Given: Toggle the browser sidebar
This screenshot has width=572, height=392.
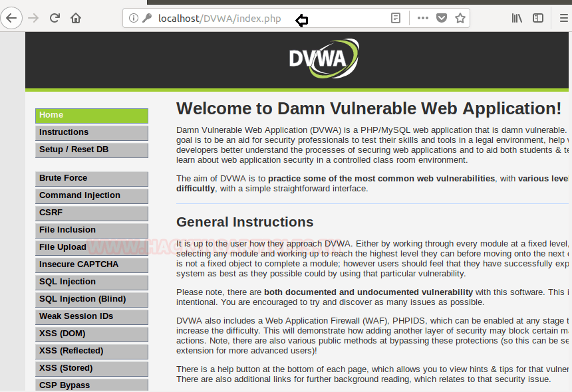Looking at the screenshot, I should (538, 18).
